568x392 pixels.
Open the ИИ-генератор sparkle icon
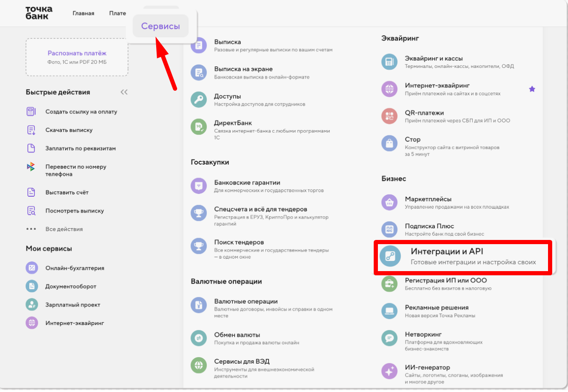[390, 371]
